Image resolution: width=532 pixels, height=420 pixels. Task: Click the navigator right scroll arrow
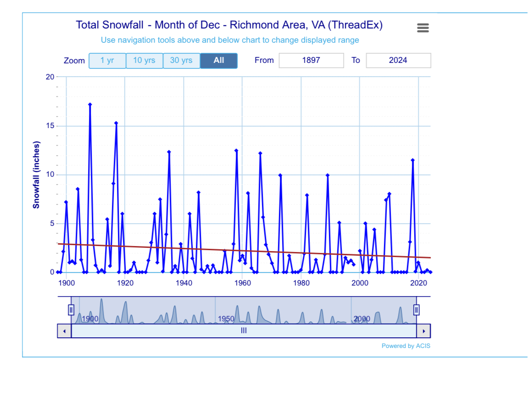[423, 331]
